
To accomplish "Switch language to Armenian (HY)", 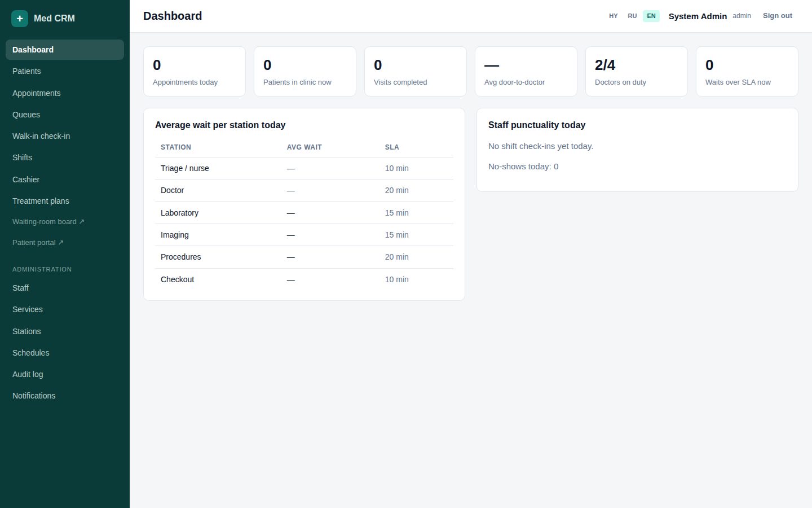I will click(x=614, y=16).
